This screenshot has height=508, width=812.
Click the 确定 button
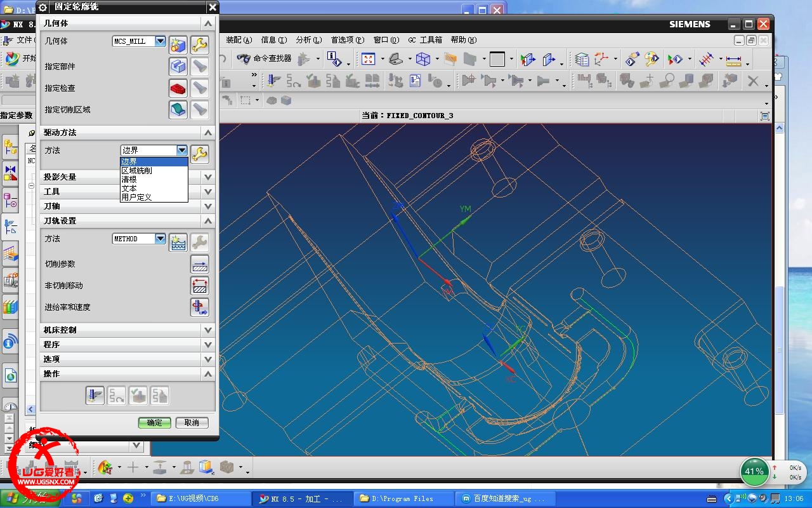coord(155,422)
